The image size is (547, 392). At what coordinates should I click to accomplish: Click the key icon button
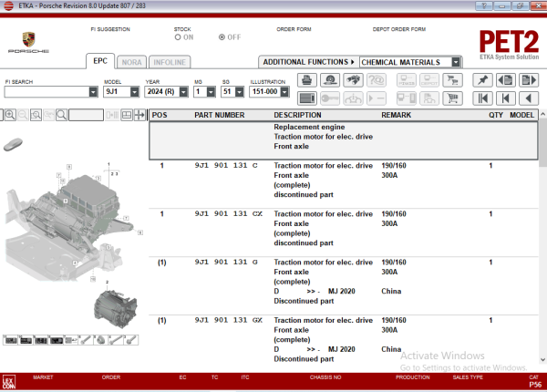coord(330,98)
